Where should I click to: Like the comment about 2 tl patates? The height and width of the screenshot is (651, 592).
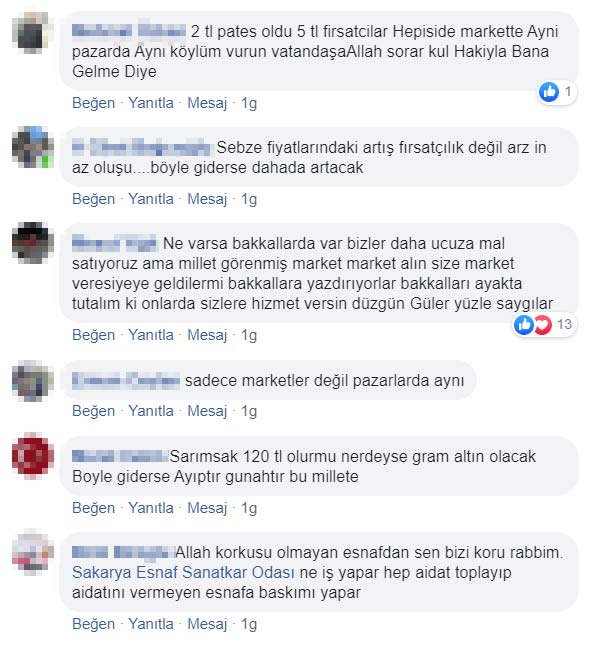(93, 103)
